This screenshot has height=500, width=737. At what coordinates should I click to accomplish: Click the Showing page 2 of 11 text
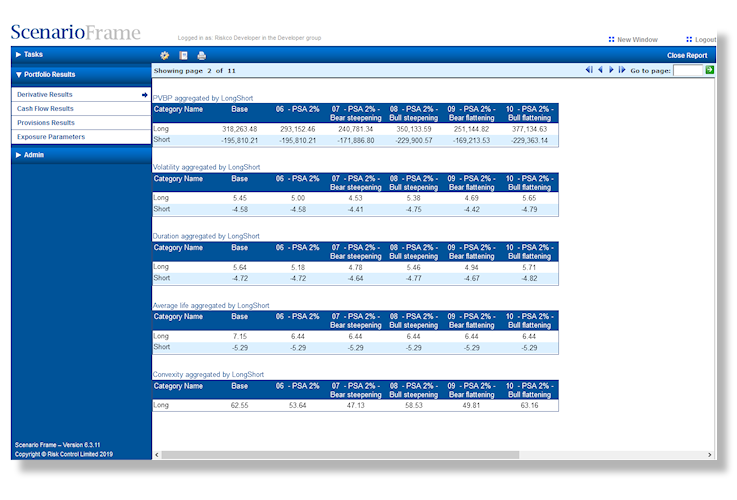point(195,70)
